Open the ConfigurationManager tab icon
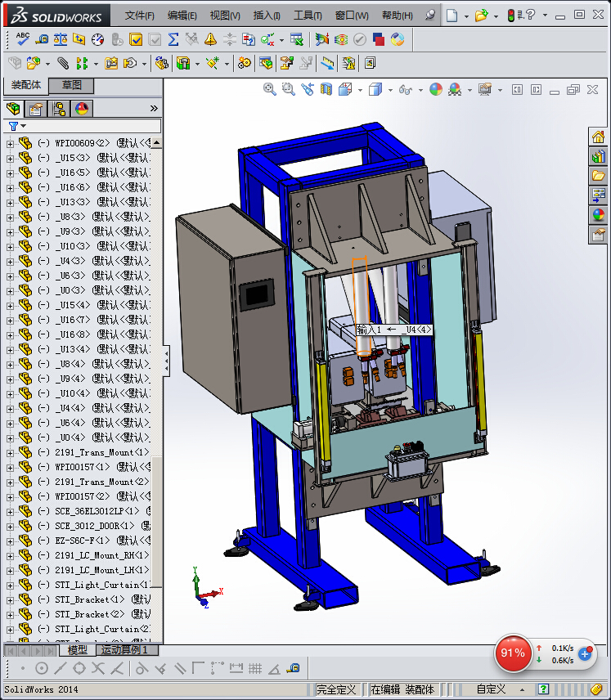The image size is (611, 700). 59,109
